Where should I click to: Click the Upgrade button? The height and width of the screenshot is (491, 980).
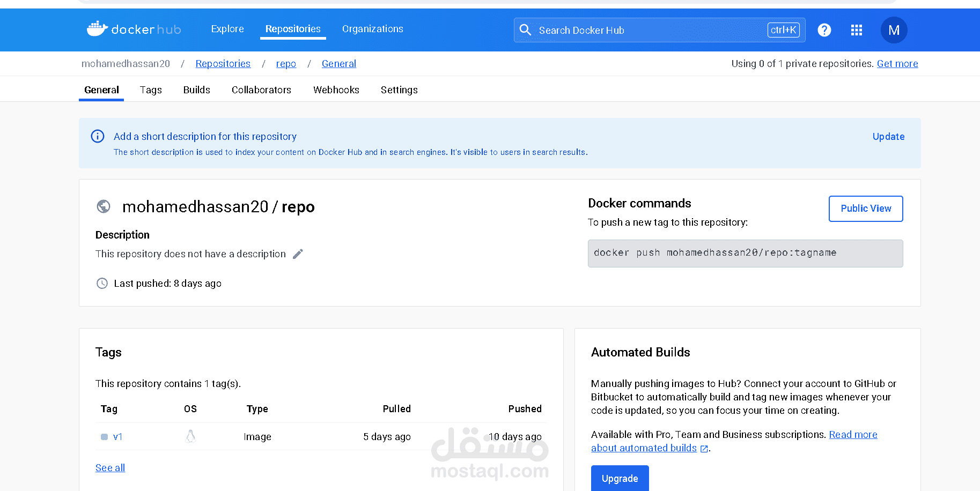(x=620, y=478)
